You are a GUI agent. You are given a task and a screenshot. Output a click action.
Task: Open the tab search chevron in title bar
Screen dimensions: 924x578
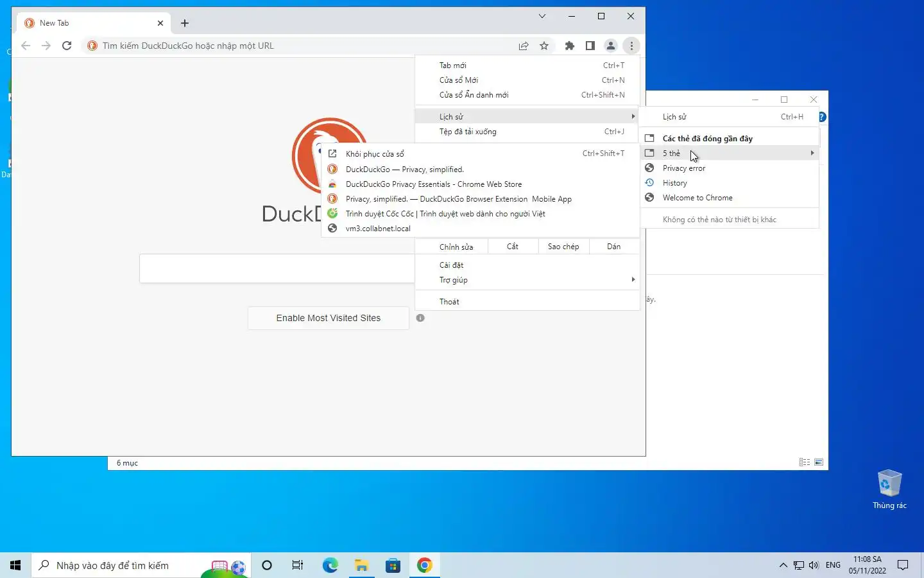tap(542, 16)
